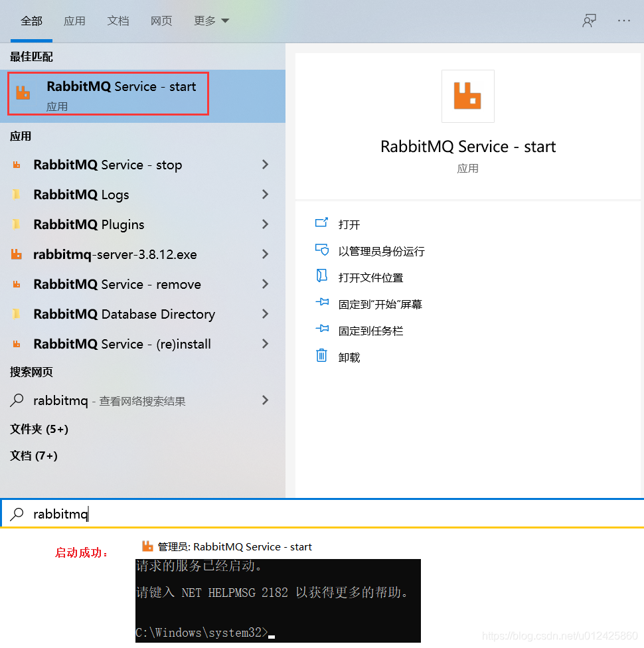Screen dimensions: 644x648
Task: Expand RabbitMQ Service - remove chevron
Action: click(x=266, y=284)
